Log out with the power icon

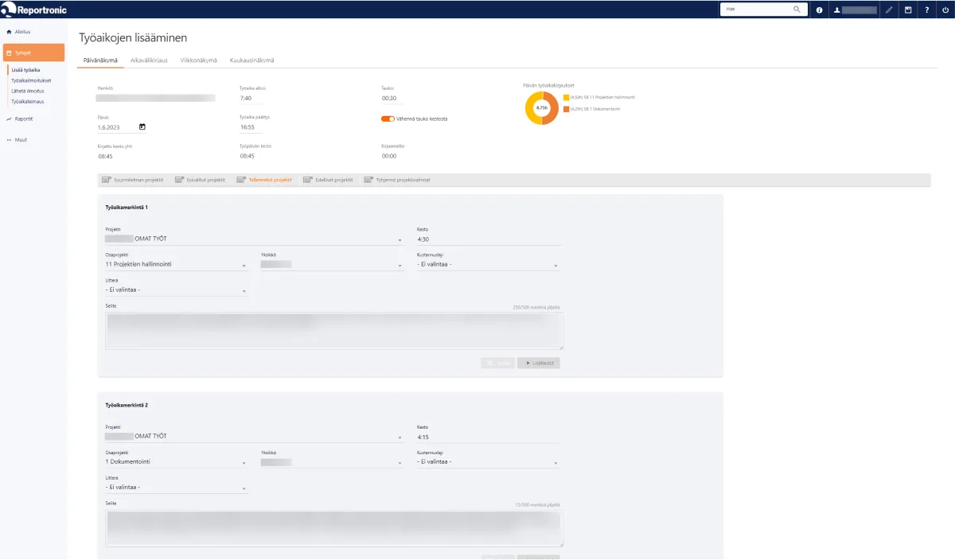(945, 10)
